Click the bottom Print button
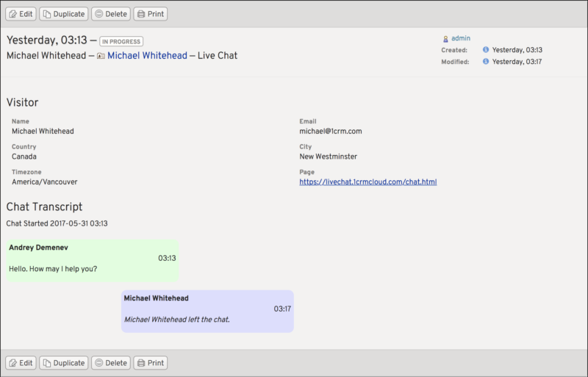This screenshot has width=588, height=377. pyautogui.click(x=150, y=363)
